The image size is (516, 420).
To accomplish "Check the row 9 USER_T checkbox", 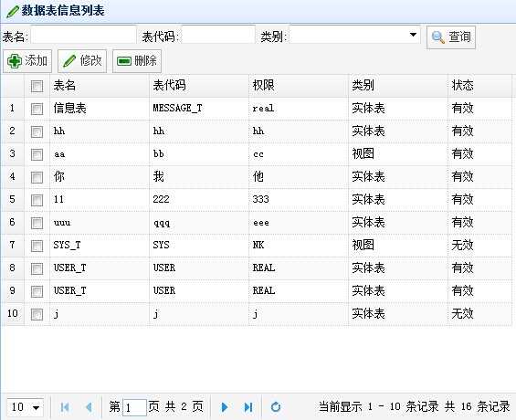I will point(37,291).
